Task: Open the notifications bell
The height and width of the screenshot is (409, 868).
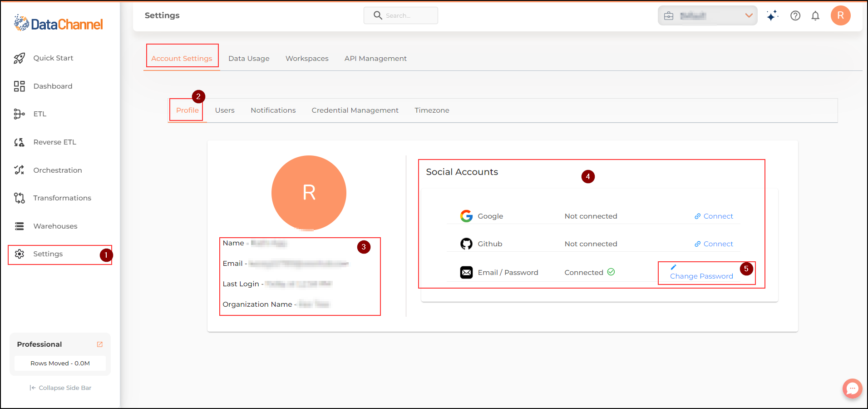Action: pyautogui.click(x=815, y=16)
